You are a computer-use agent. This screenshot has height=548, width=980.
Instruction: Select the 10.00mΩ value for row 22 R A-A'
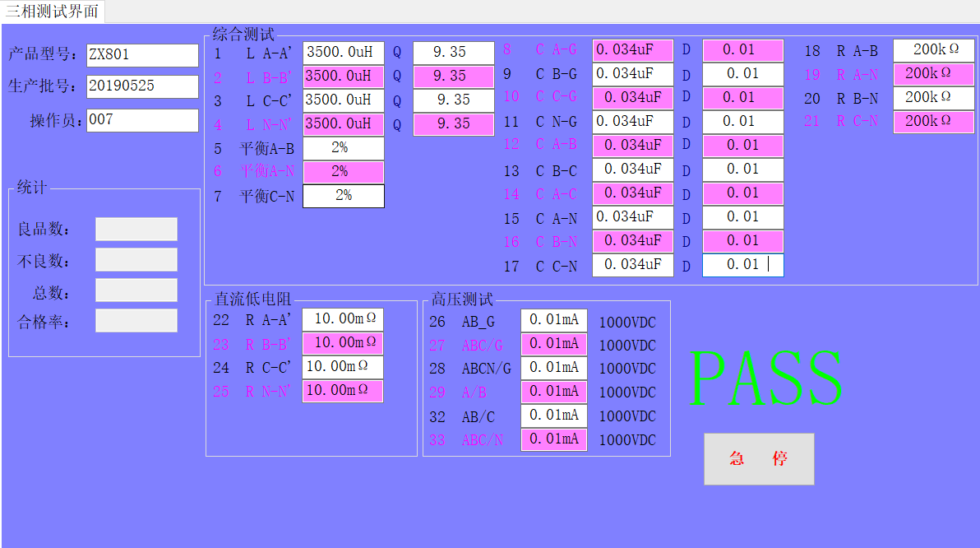pyautogui.click(x=343, y=319)
